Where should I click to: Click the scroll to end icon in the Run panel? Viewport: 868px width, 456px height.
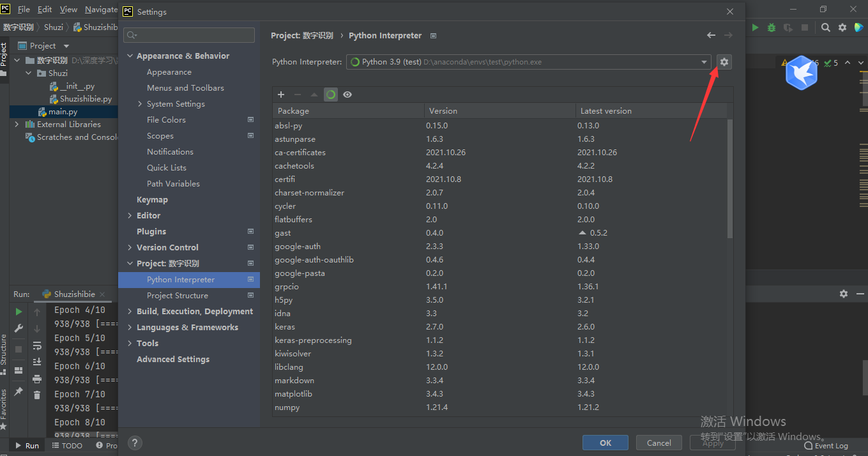click(37, 361)
